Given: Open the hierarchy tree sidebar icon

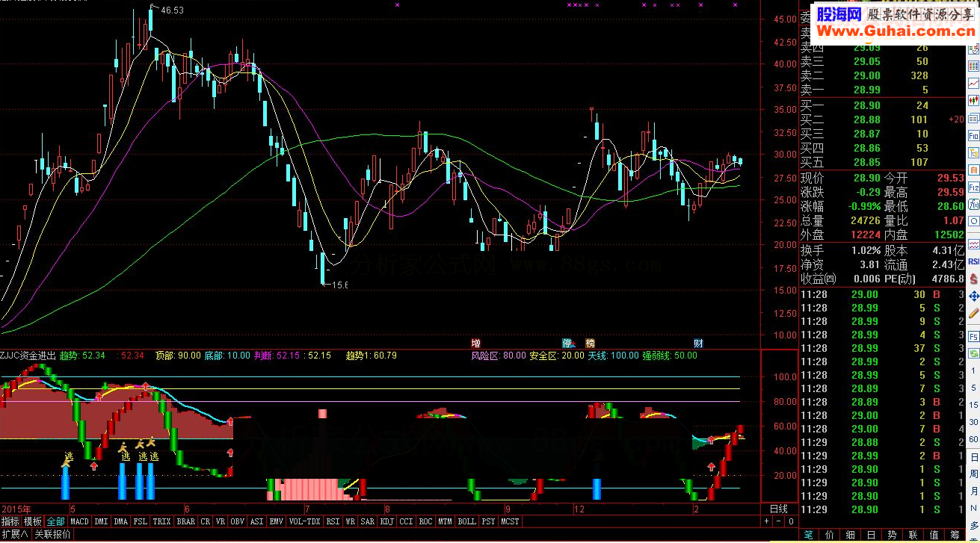Looking at the screenshot, I should (973, 152).
